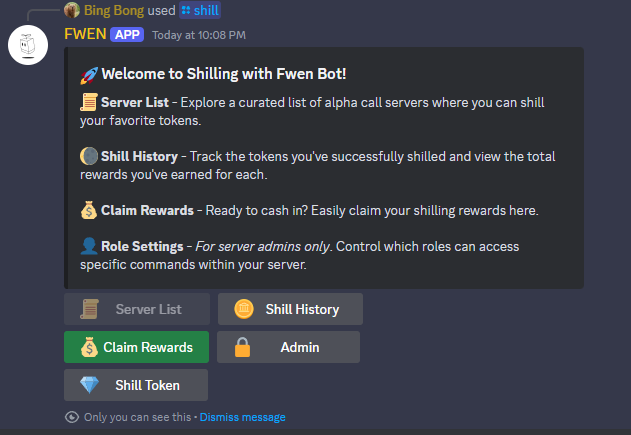Viewport: 631px width, 435px height.
Task: Click Bing Bong's small avatar
Action: (71, 10)
